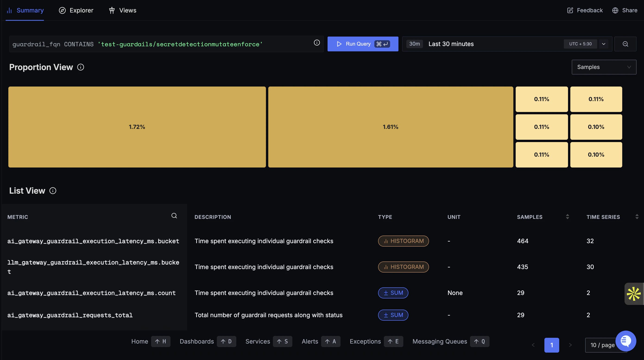The height and width of the screenshot is (360, 644).
Task: Click the metric search icon
Action: pos(174,216)
